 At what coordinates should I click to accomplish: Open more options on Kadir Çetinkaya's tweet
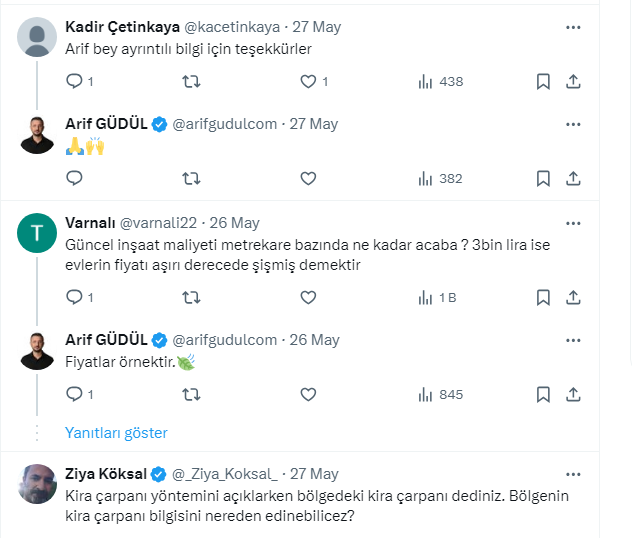pyautogui.click(x=573, y=26)
